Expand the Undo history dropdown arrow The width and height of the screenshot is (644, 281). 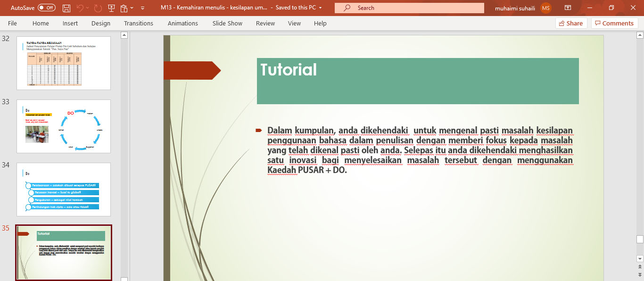pyautogui.click(x=88, y=8)
